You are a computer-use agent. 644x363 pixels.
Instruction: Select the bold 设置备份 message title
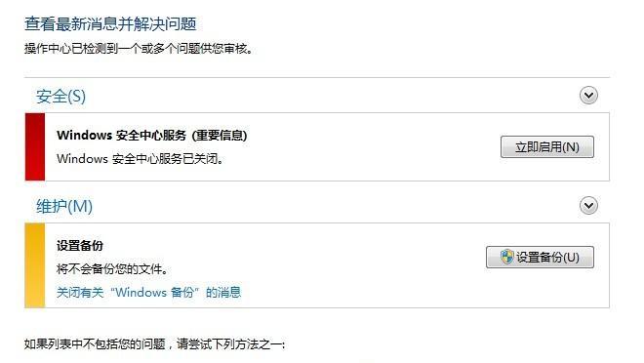[x=80, y=246]
